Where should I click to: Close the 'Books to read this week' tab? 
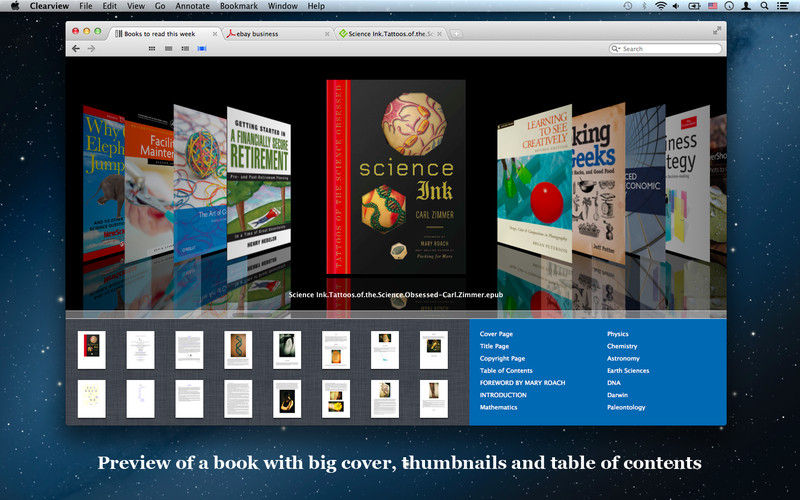[x=213, y=33]
